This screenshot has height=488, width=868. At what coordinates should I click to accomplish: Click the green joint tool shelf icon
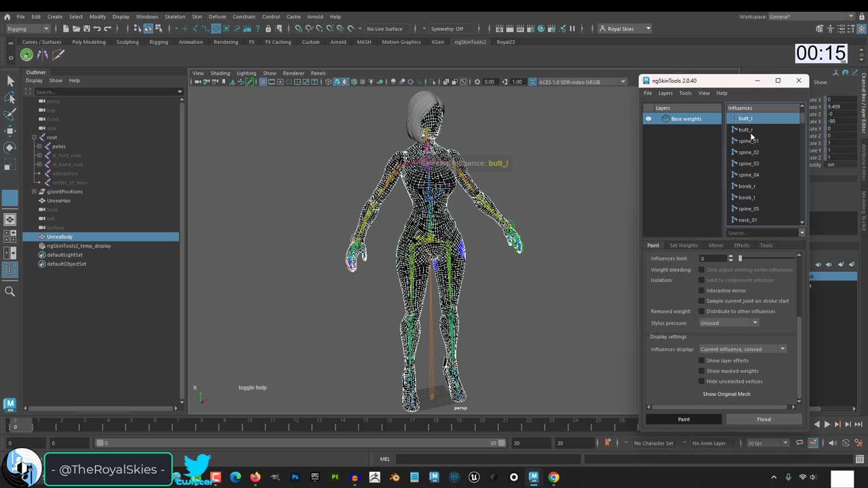(x=26, y=55)
